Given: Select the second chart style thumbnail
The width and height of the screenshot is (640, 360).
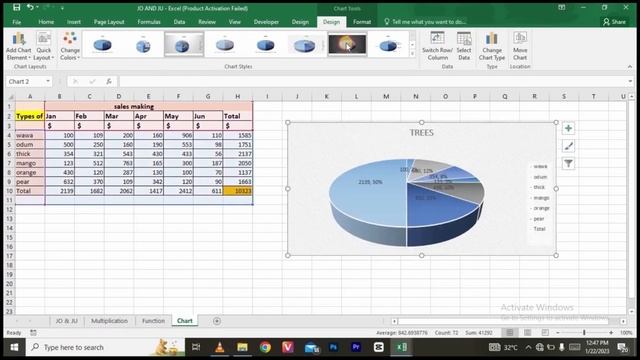Looking at the screenshot, I should (x=143, y=44).
